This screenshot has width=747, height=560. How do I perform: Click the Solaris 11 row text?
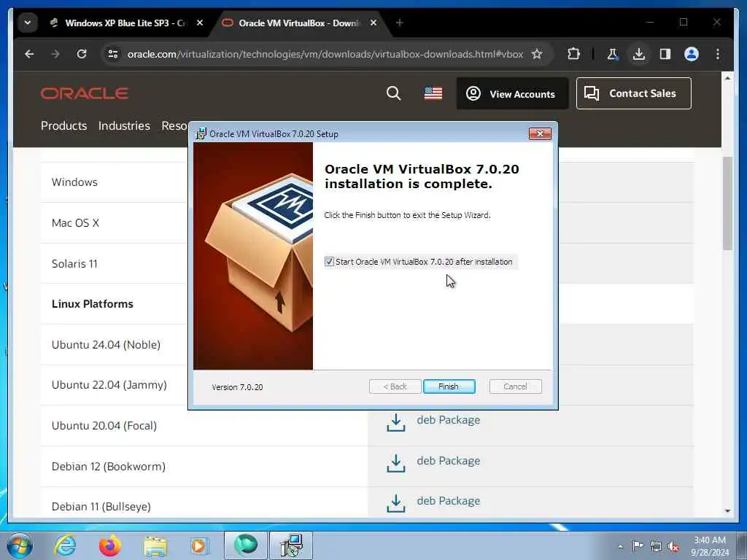tap(75, 264)
